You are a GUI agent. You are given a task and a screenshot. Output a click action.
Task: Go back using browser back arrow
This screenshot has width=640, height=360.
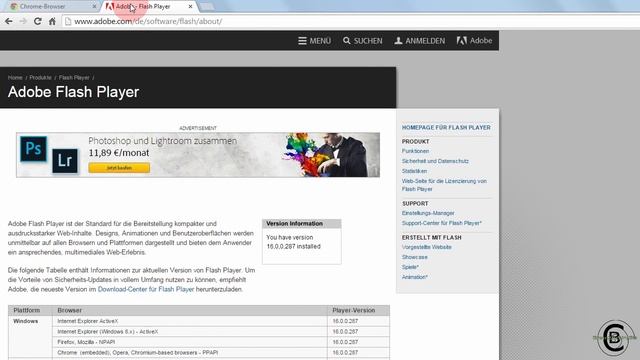coord(9,21)
